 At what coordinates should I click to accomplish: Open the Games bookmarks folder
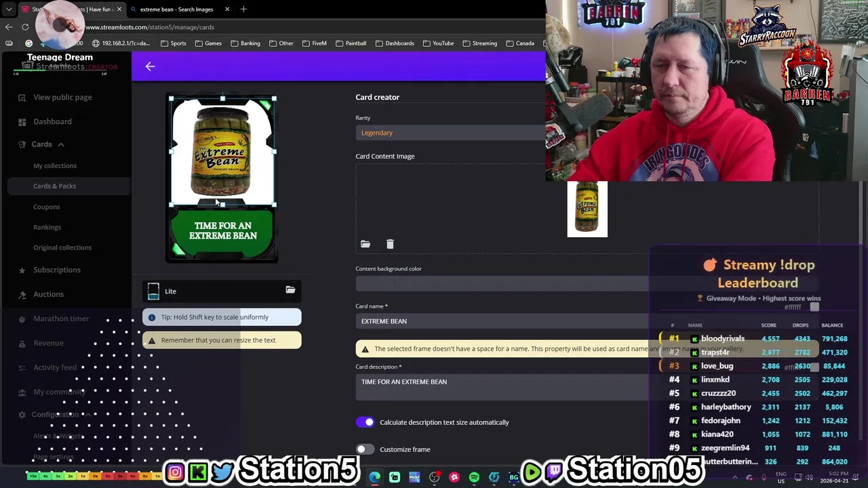208,43
